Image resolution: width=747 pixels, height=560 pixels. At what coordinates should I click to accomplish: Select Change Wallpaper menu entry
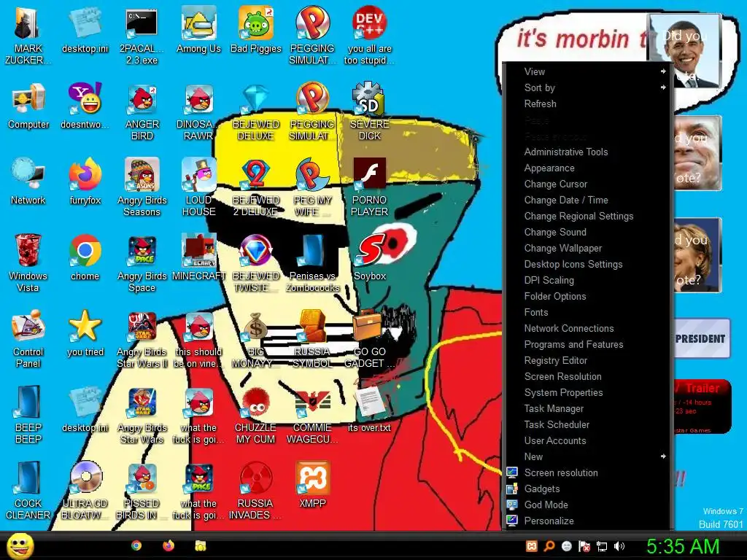[589, 248]
